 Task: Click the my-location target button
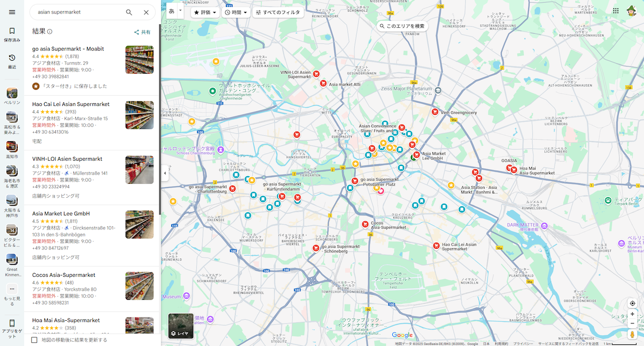(633, 304)
